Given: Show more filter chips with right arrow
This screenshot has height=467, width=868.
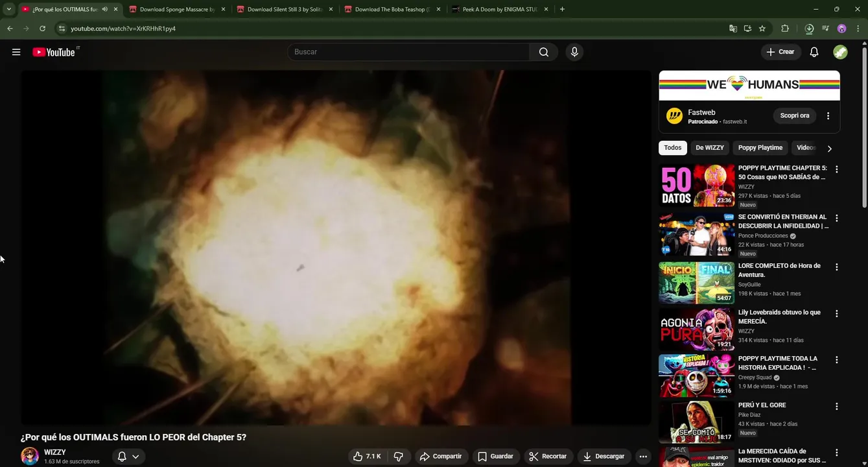Looking at the screenshot, I should (x=829, y=149).
